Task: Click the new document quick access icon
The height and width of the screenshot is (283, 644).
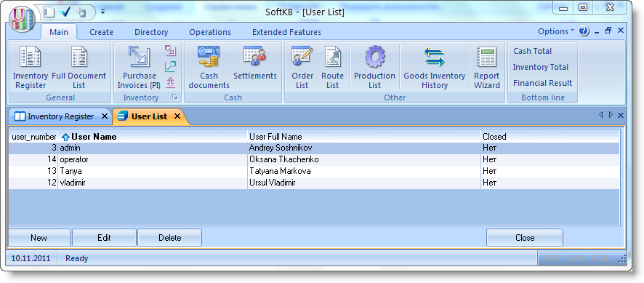Action: tap(49, 12)
